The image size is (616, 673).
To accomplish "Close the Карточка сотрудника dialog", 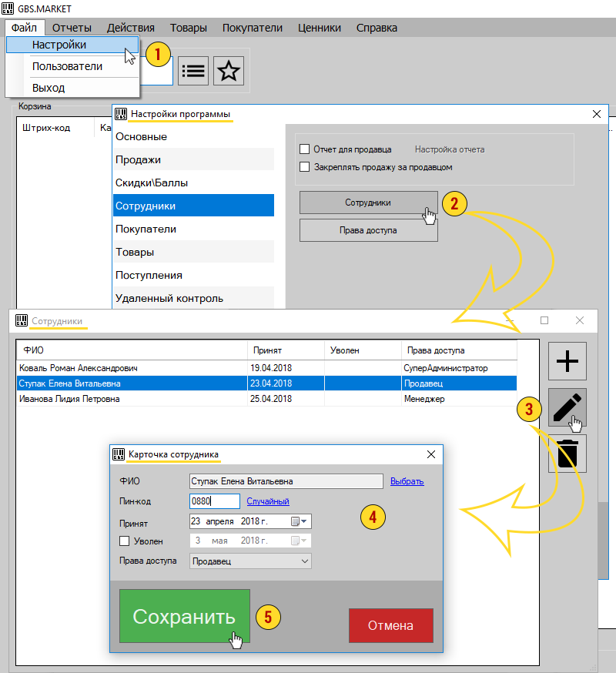I will tap(431, 454).
